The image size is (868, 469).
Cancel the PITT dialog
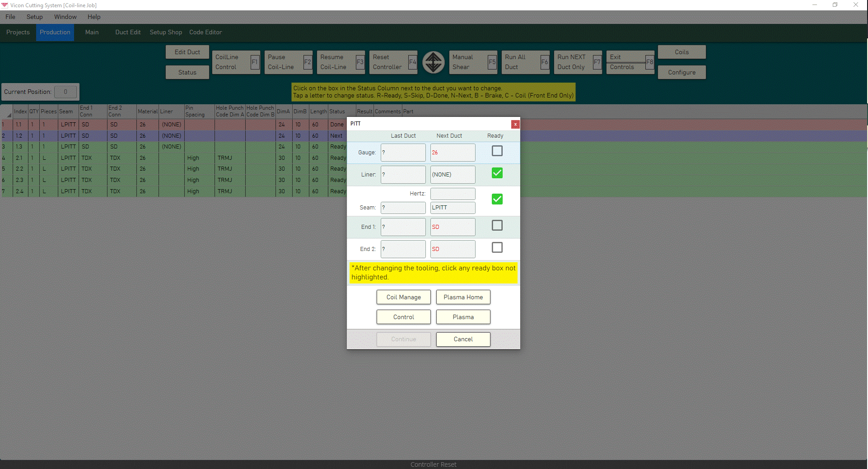click(463, 339)
